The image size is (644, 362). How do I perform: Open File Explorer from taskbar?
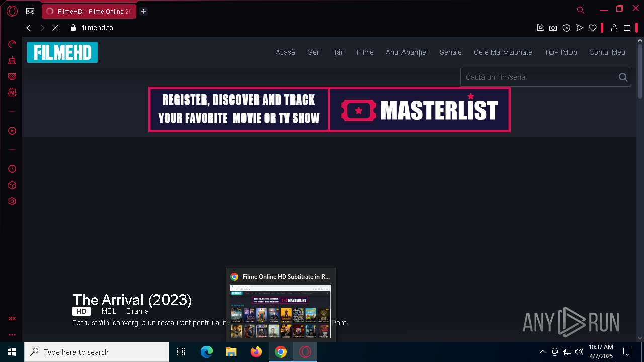click(231, 352)
